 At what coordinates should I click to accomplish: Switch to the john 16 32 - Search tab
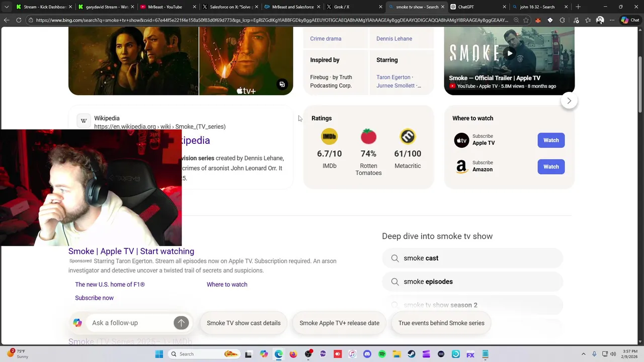pyautogui.click(x=540, y=7)
